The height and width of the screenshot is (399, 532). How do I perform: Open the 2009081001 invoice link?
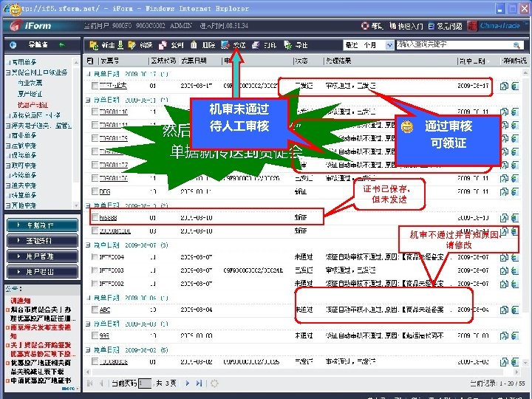click(x=115, y=231)
